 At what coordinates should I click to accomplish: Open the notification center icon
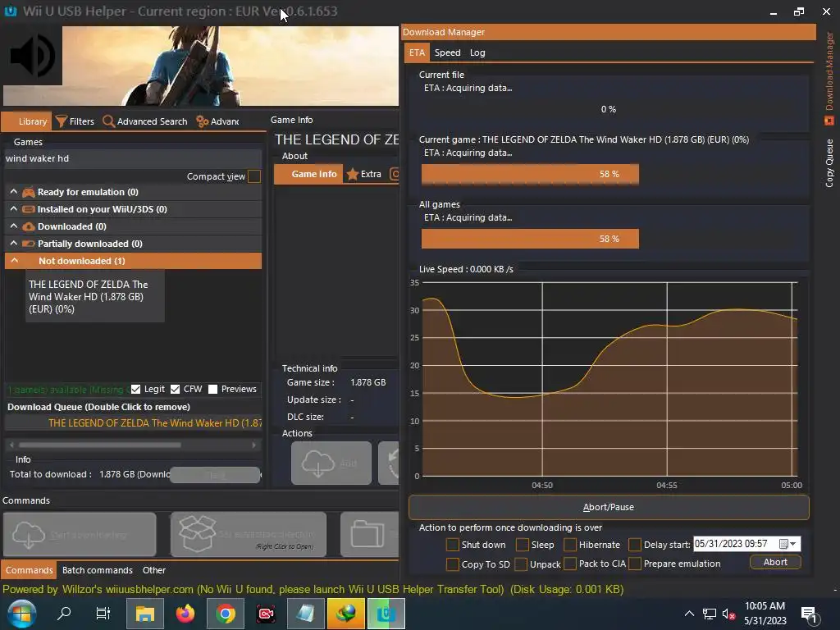pos(808,614)
